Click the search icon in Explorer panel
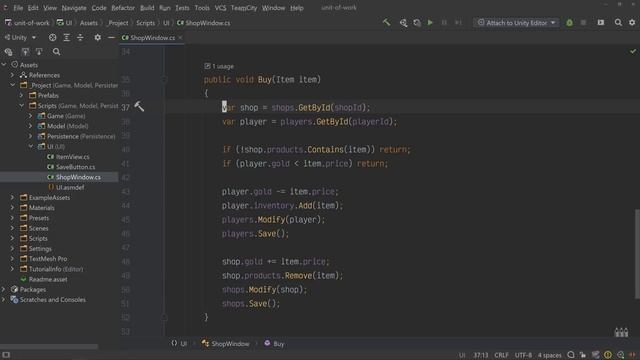640x360 pixels. pos(56,52)
